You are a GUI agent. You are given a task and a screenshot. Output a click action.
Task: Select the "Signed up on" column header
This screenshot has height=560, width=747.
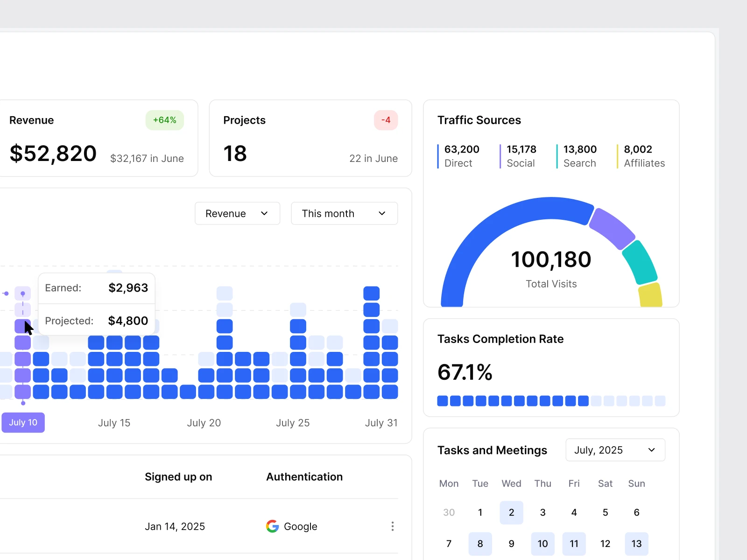[178, 476]
